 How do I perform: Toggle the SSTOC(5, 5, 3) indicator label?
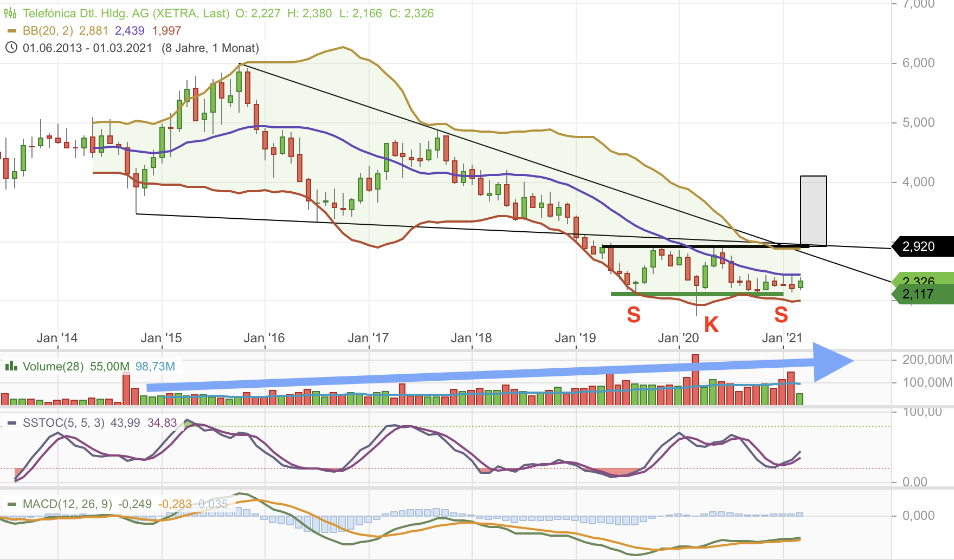[x=63, y=423]
